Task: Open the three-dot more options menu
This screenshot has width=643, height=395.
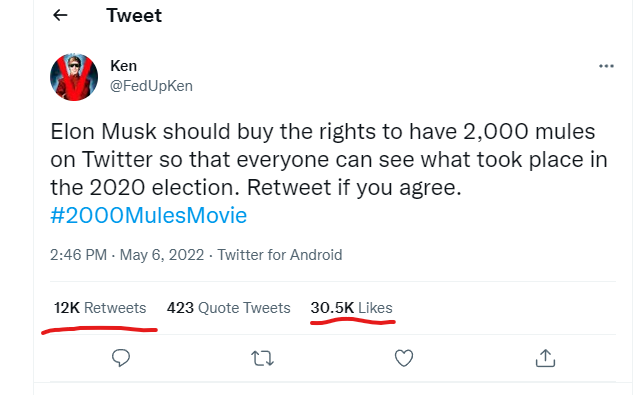Action: (x=606, y=66)
